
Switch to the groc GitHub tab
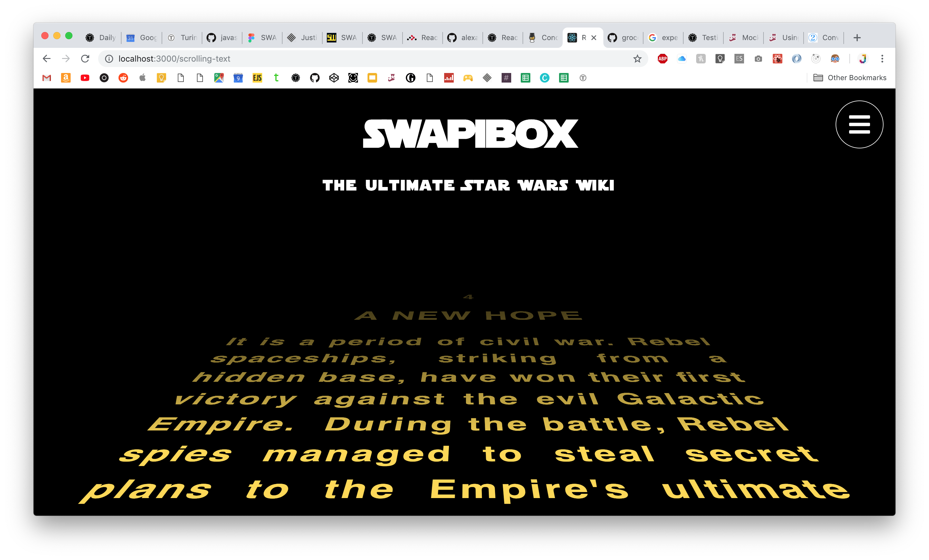pyautogui.click(x=623, y=38)
